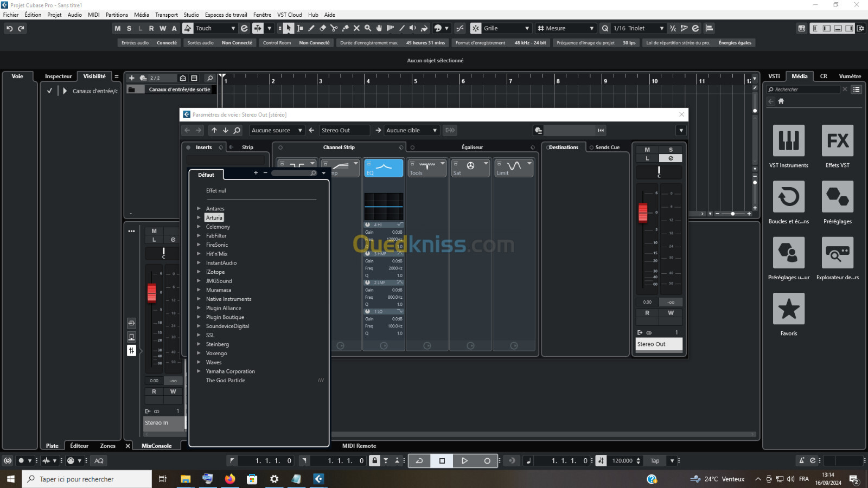Select the Play speaker tool

pos(413,28)
